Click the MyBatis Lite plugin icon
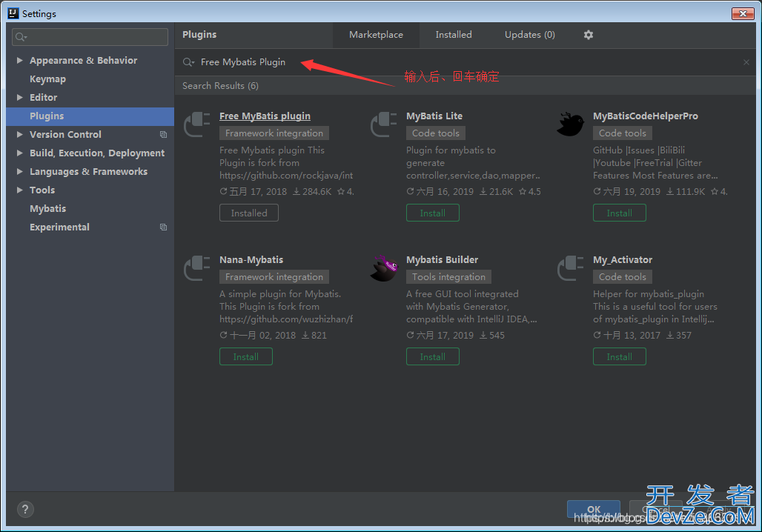Screen dimensions: 762x532 tap(384, 124)
